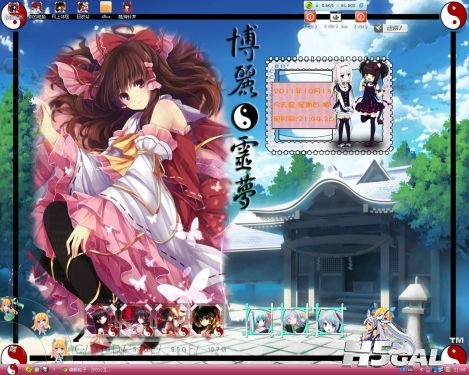Open the white lotus widget icon

click(x=335, y=16)
